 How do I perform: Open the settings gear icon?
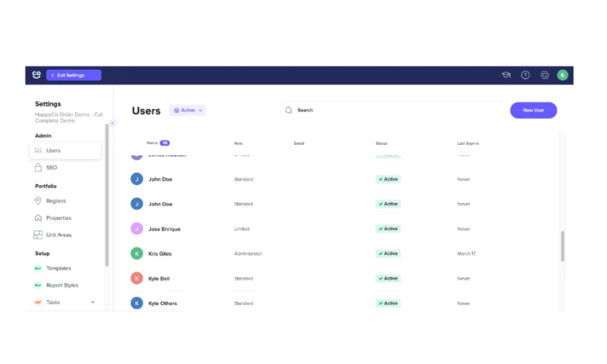click(545, 75)
